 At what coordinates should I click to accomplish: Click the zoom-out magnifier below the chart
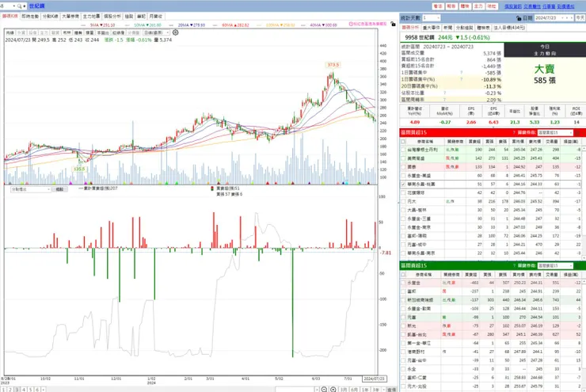pyautogui.click(x=324, y=390)
